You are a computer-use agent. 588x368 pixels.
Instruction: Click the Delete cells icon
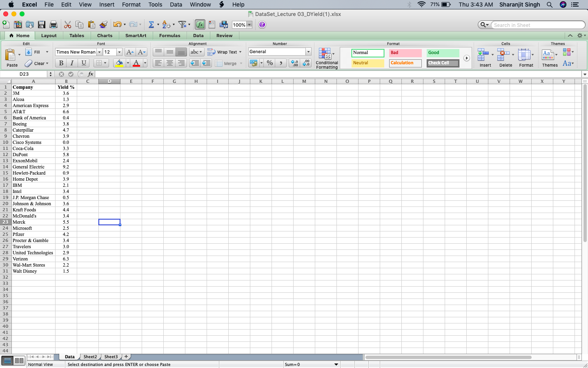tap(503, 54)
